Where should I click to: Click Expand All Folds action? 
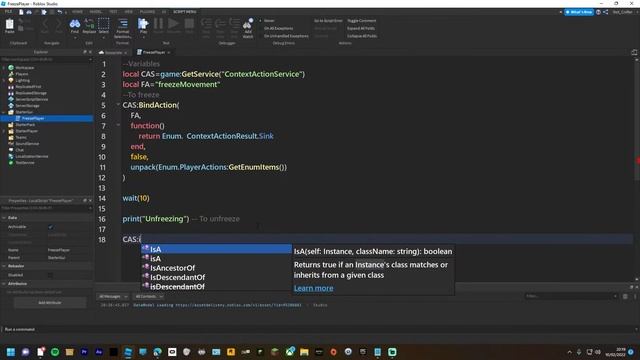tap(361, 28)
